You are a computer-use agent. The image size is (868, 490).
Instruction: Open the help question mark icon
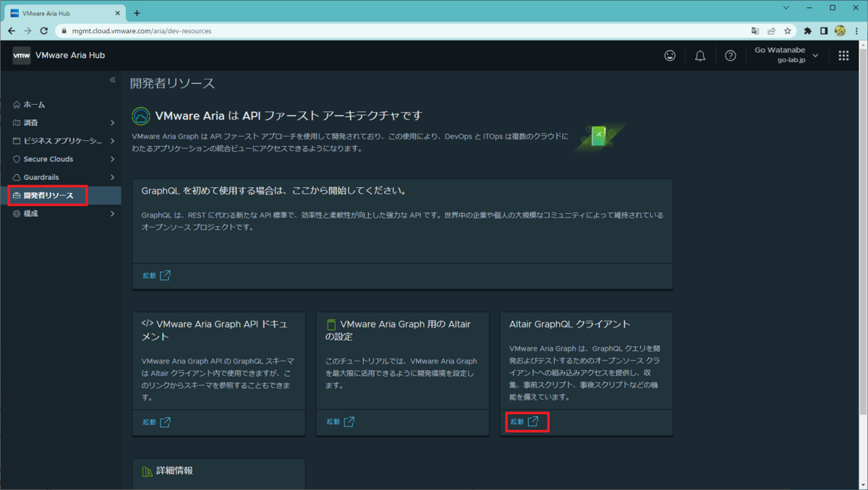click(731, 56)
